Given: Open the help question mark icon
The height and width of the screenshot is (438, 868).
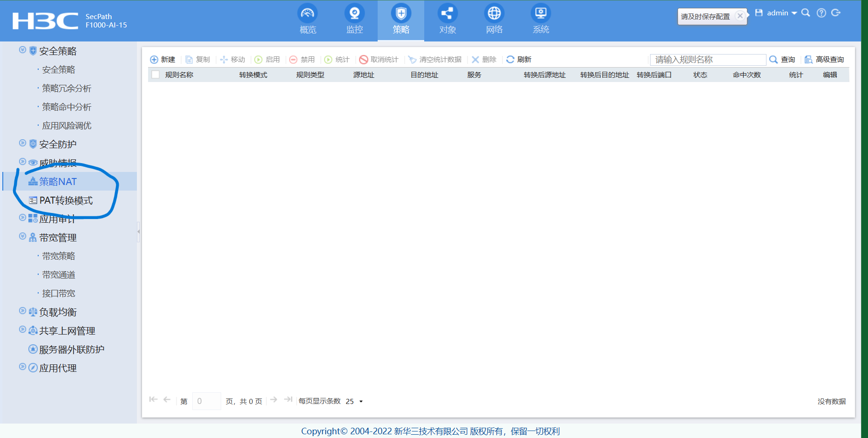Looking at the screenshot, I should point(821,13).
